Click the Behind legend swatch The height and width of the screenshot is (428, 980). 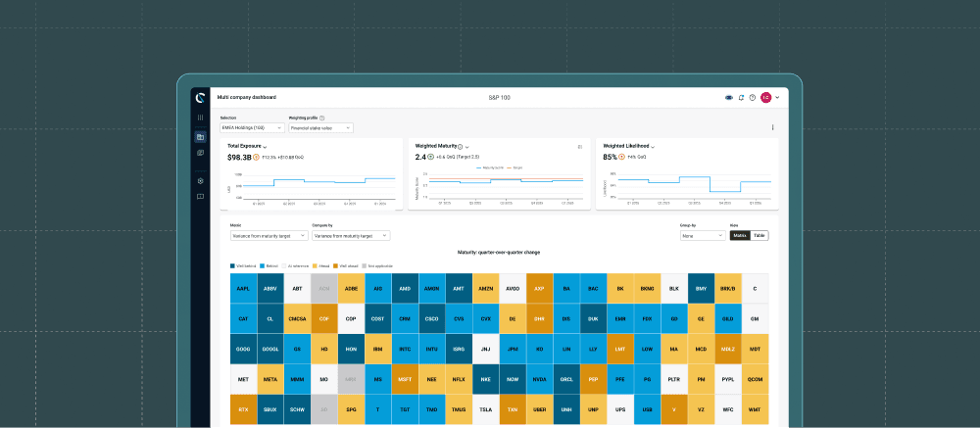[x=262, y=266]
